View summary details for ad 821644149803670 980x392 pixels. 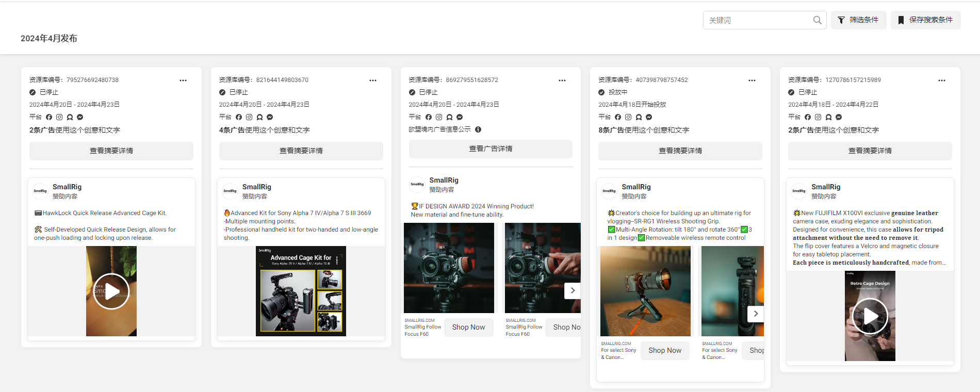coord(301,151)
